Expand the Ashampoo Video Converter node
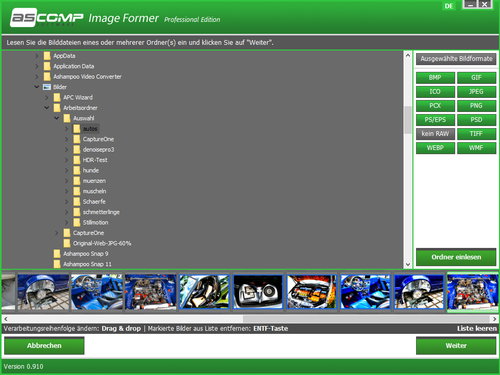The image size is (500, 375). (37, 77)
